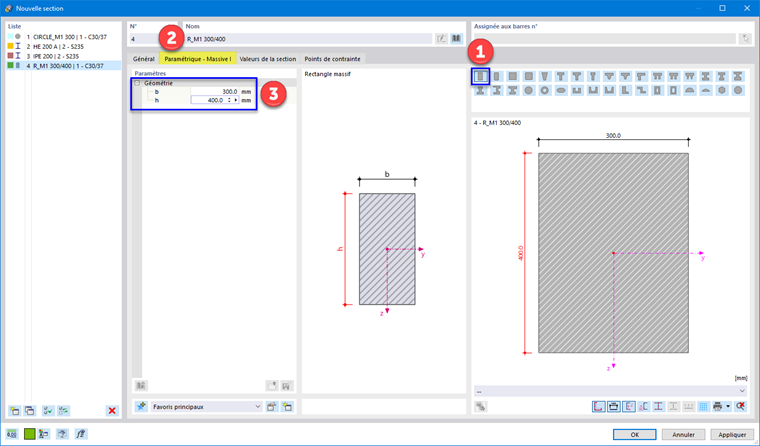Click the invert selection icon under Liste
The image size is (760, 446).
pyautogui.click(x=63, y=411)
